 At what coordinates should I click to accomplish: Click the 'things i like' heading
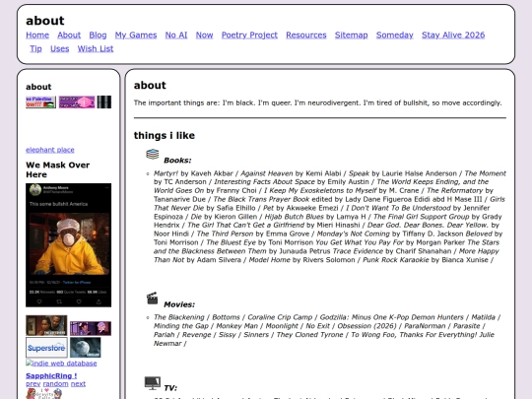(165, 135)
